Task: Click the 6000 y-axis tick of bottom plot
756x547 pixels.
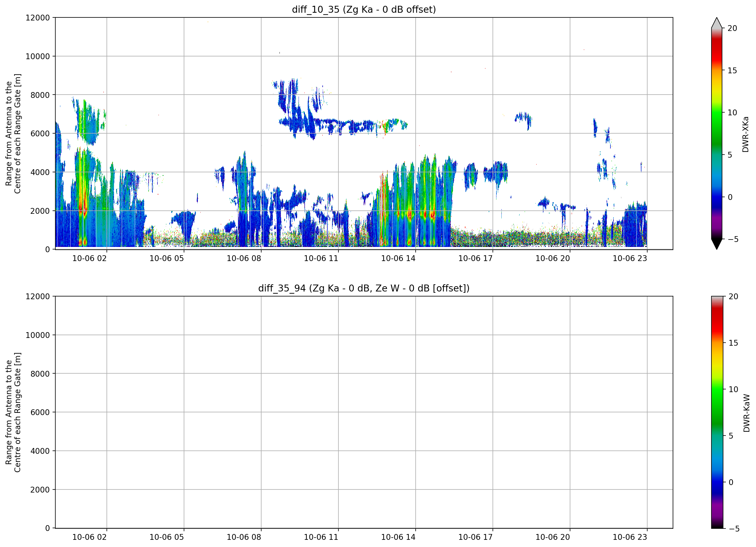Action: (x=40, y=412)
